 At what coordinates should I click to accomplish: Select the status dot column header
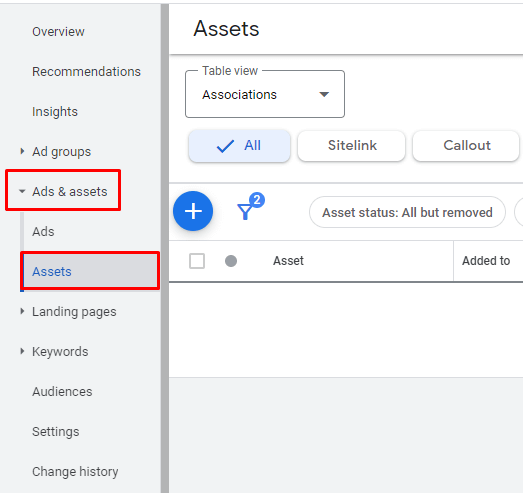(231, 261)
